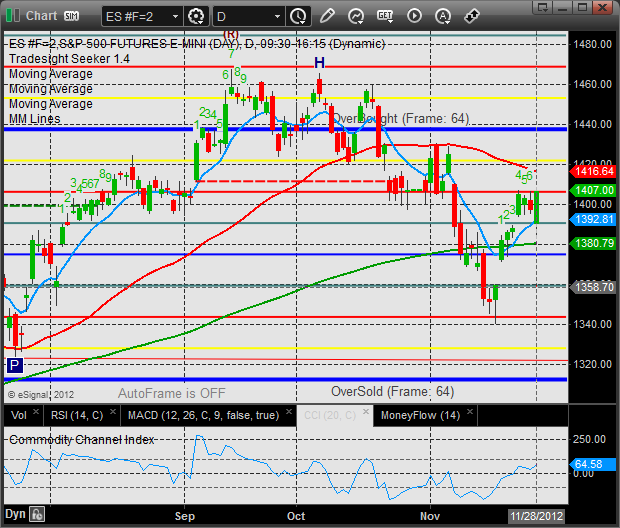Click the 11/28/2012 date label
This screenshot has height=528, width=620.
536,516
